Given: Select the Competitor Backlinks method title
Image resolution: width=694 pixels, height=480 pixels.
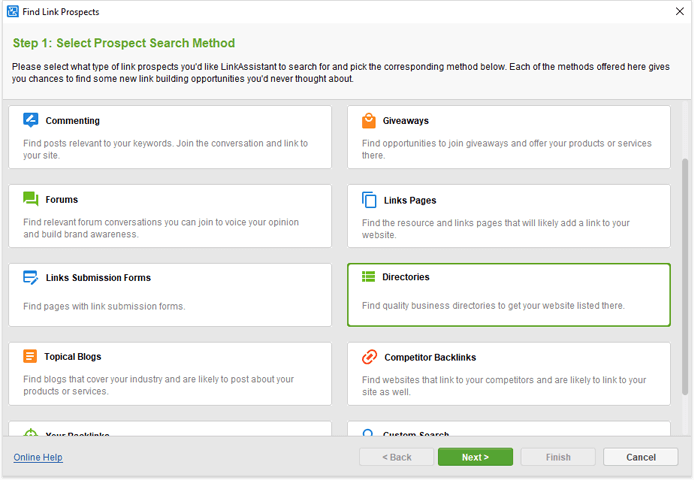Looking at the screenshot, I should (x=430, y=357).
